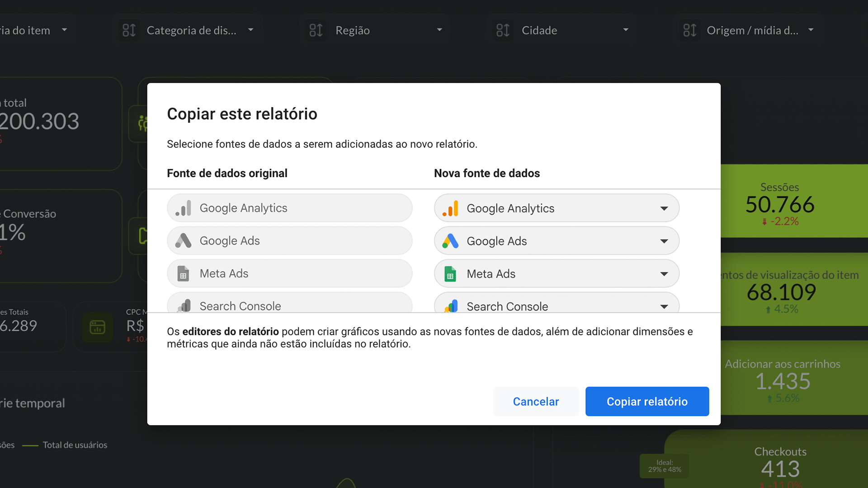Screen dimensions: 868x488
Task: Click the filter icon beside Cidade
Action: 503,30
